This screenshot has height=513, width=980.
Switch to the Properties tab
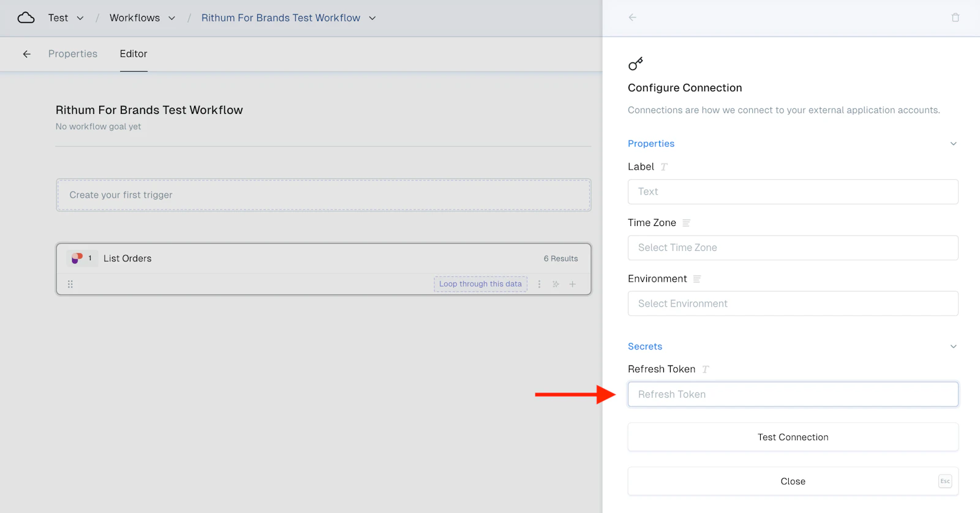point(73,54)
